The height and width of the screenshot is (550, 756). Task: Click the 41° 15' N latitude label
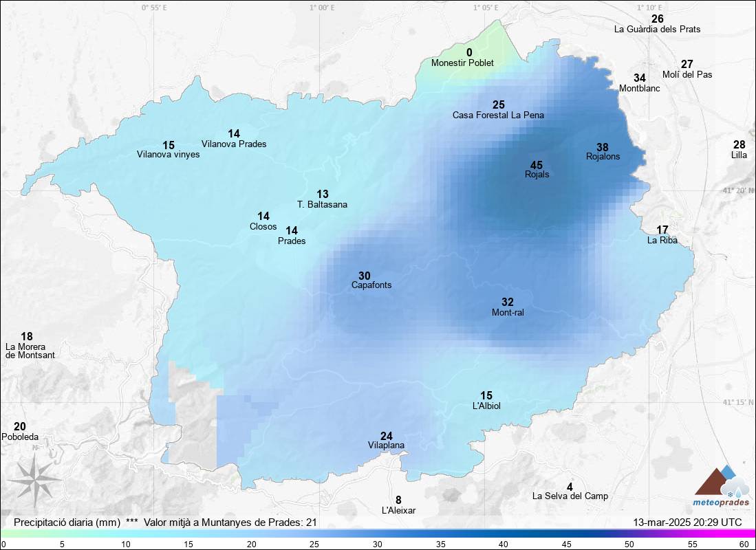(737, 402)
